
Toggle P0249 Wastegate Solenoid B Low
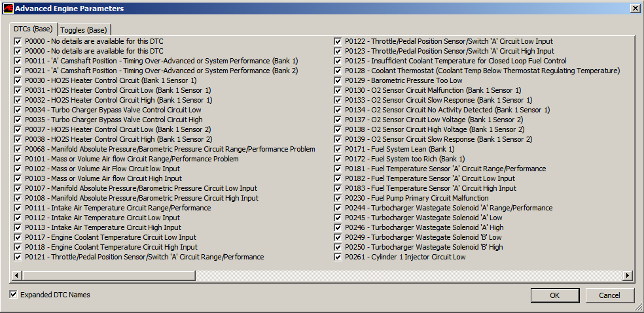click(338, 237)
